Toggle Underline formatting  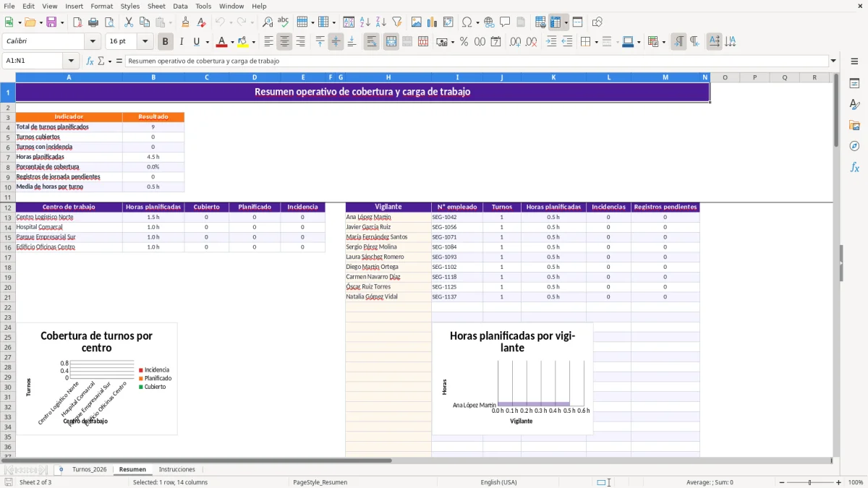[x=196, y=42]
